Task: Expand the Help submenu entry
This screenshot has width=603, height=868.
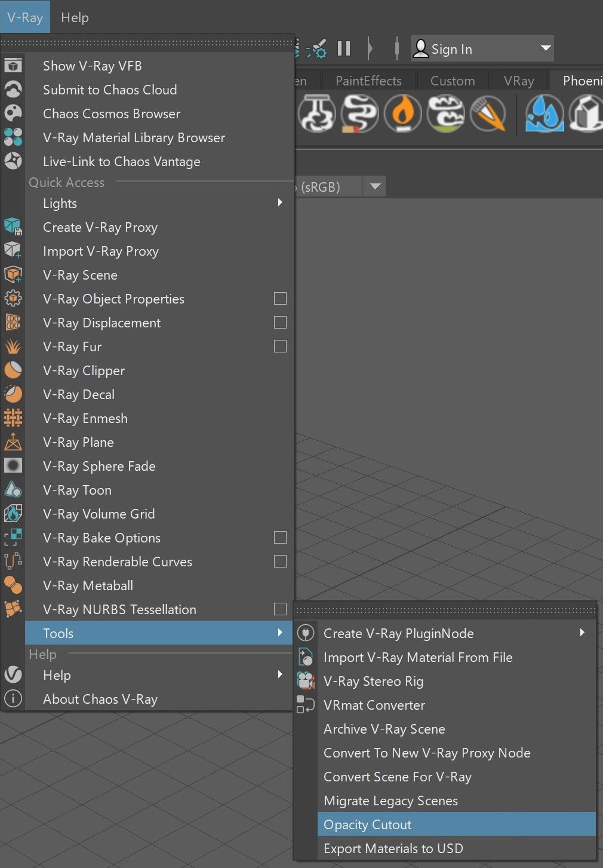Action: point(159,675)
